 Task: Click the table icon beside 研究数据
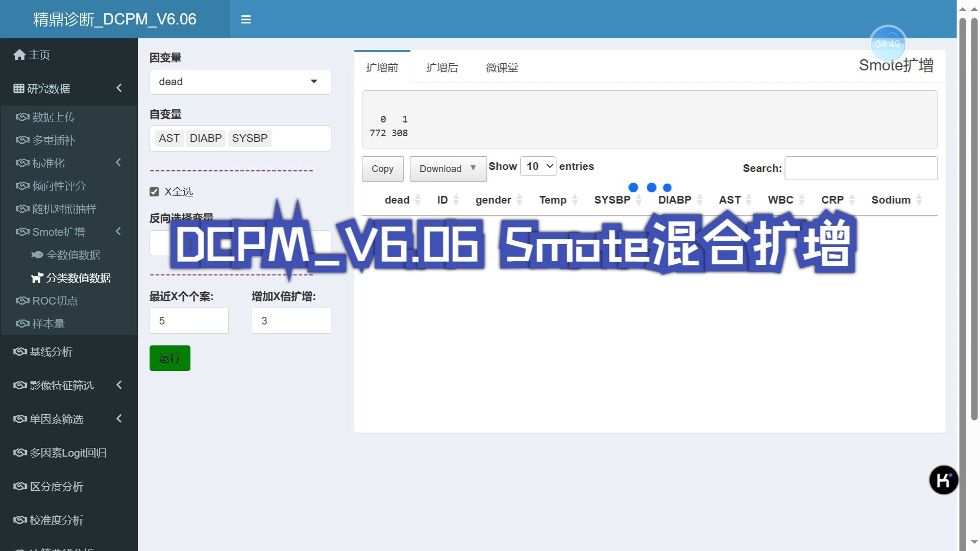tap(19, 88)
